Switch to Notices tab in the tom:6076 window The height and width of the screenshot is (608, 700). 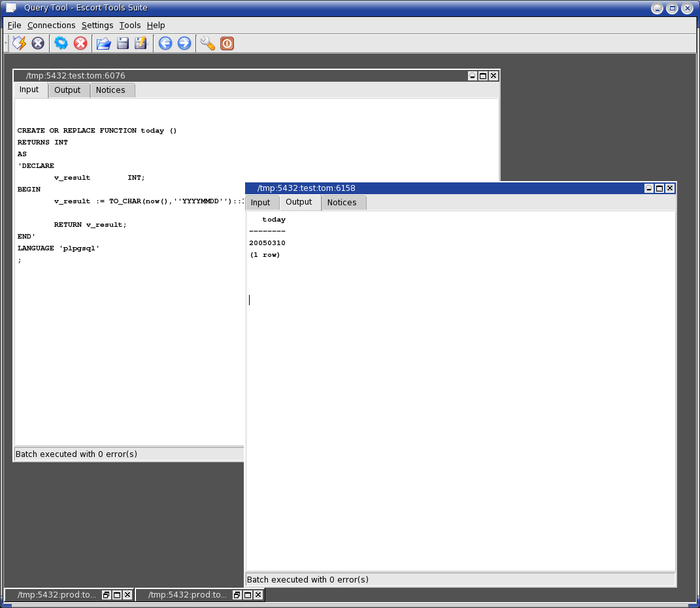pyautogui.click(x=110, y=90)
